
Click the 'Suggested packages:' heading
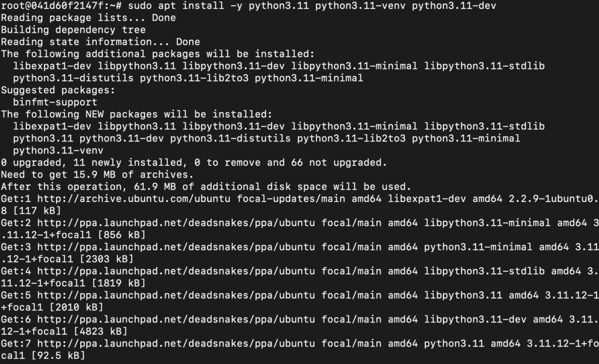58,90
